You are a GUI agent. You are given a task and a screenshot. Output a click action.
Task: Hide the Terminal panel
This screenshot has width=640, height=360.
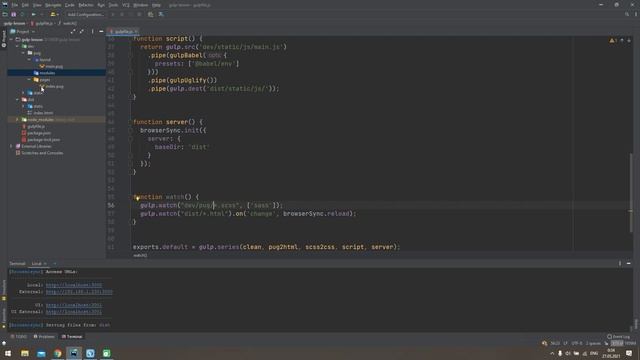(629, 264)
